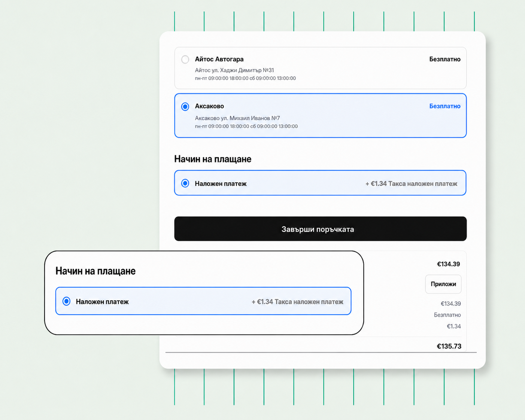Image resolution: width=525 pixels, height=420 pixels.
Task: Click Аксаково working hours line
Action: click(x=246, y=127)
